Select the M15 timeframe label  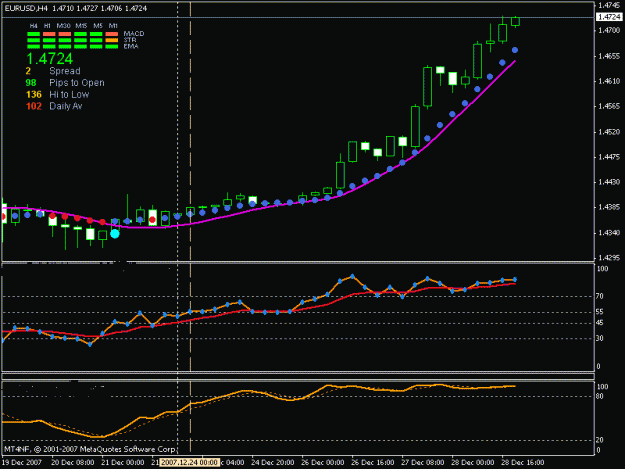tap(81, 26)
